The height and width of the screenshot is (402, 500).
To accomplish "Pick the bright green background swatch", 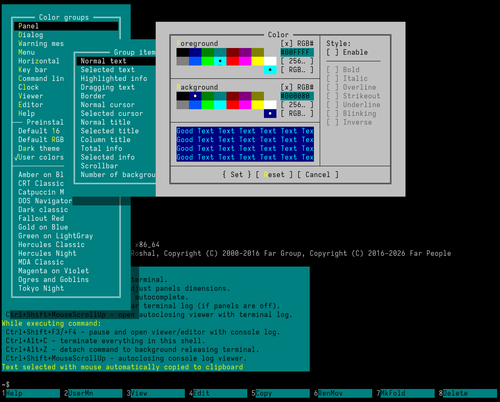I will coord(208,105).
